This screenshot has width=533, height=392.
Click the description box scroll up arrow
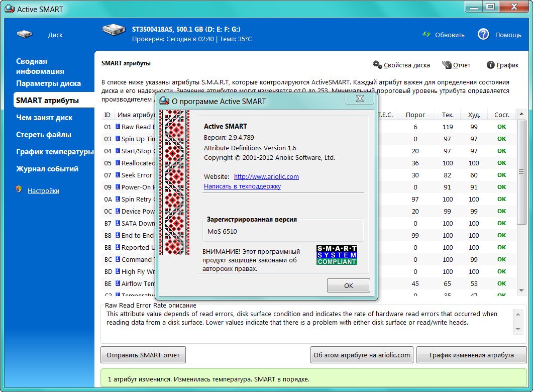tap(518, 315)
